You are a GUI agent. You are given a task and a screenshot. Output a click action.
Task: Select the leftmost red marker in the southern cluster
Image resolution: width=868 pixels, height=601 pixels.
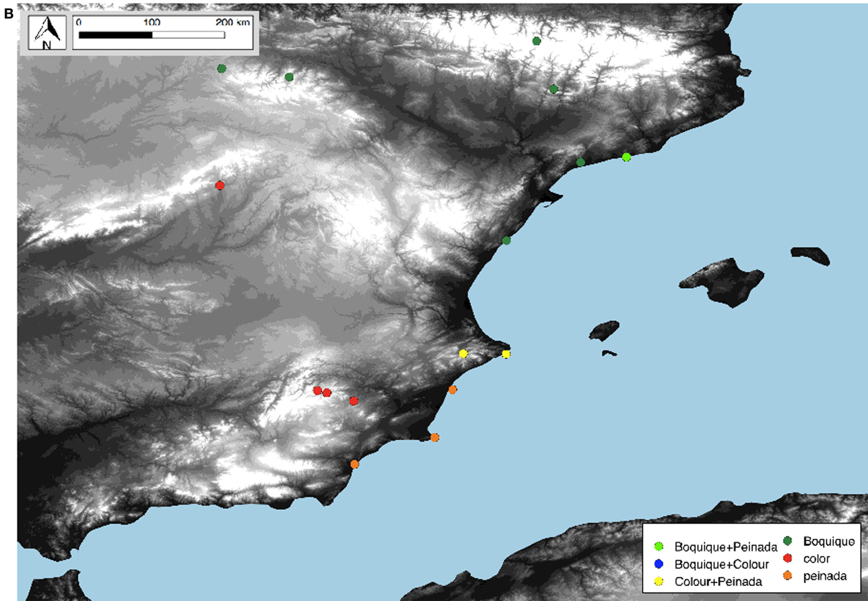tap(317, 390)
